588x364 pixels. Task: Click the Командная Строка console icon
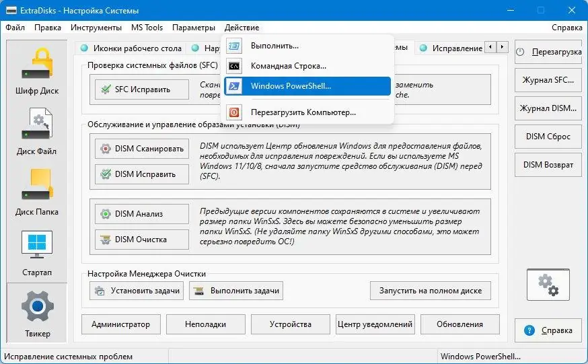(234, 66)
